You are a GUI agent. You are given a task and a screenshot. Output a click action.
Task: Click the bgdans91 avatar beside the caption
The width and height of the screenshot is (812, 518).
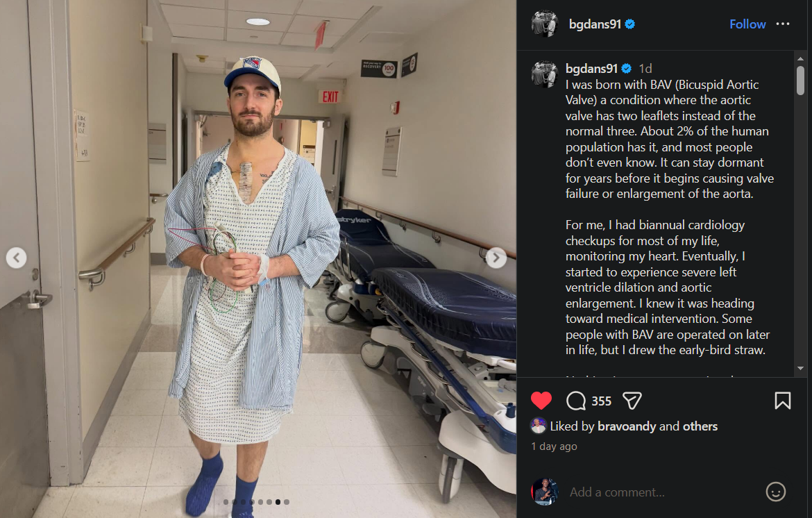(x=544, y=74)
